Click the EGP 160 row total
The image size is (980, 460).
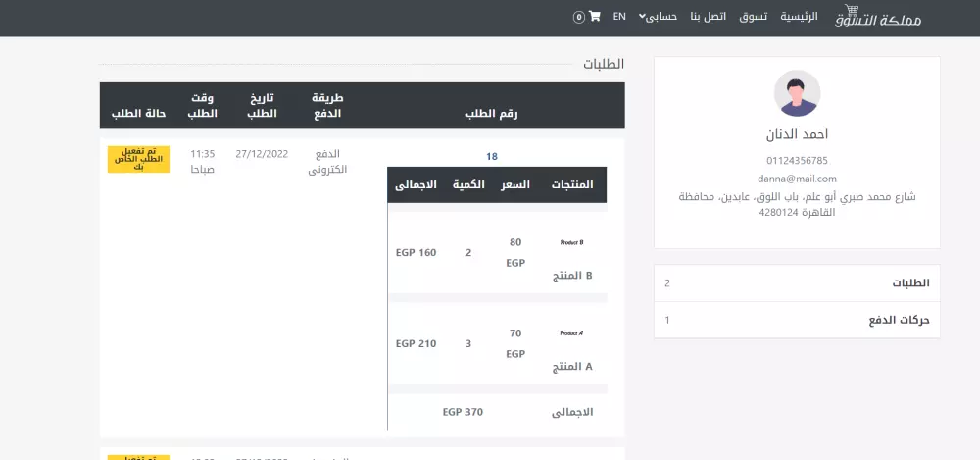point(416,253)
